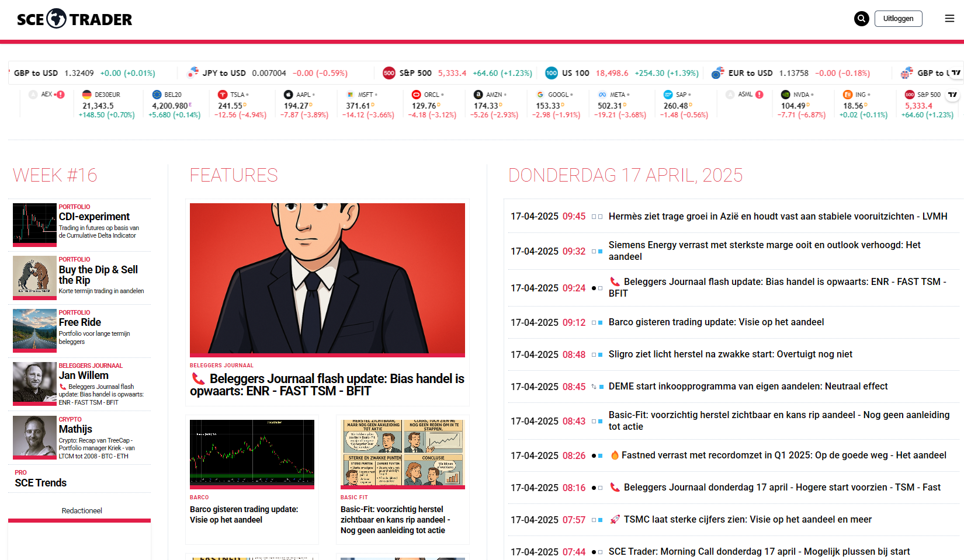The width and height of the screenshot is (964, 560).
Task: Click the BEL20 flag icon
Action: coord(157,95)
